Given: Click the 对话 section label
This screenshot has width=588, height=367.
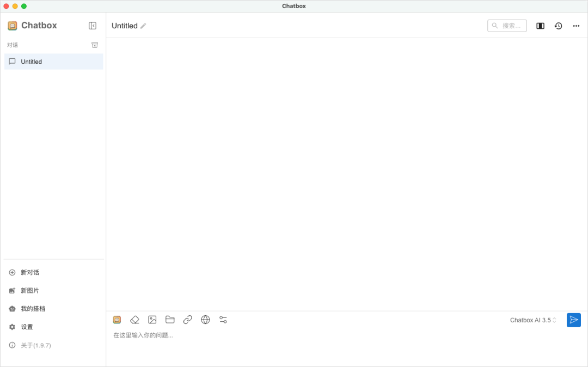Looking at the screenshot, I should click(13, 45).
